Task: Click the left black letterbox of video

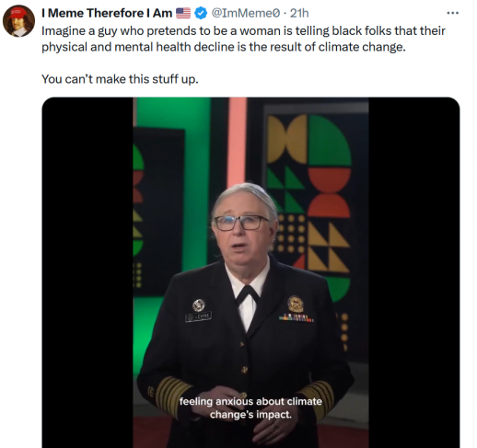Action: click(x=87, y=272)
